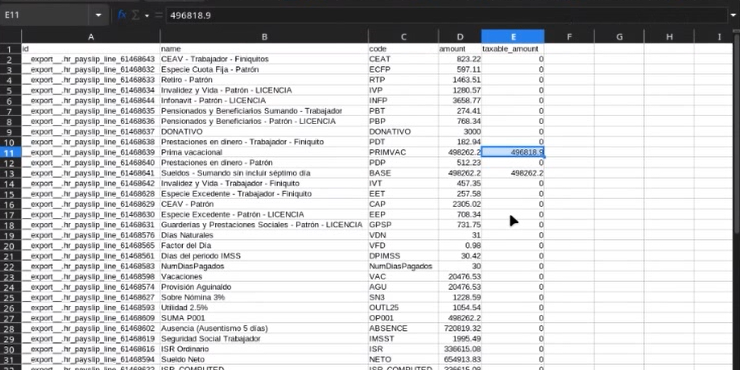Select code cell 'OUTL25'
This screenshot has width=740, height=370.
(x=403, y=308)
